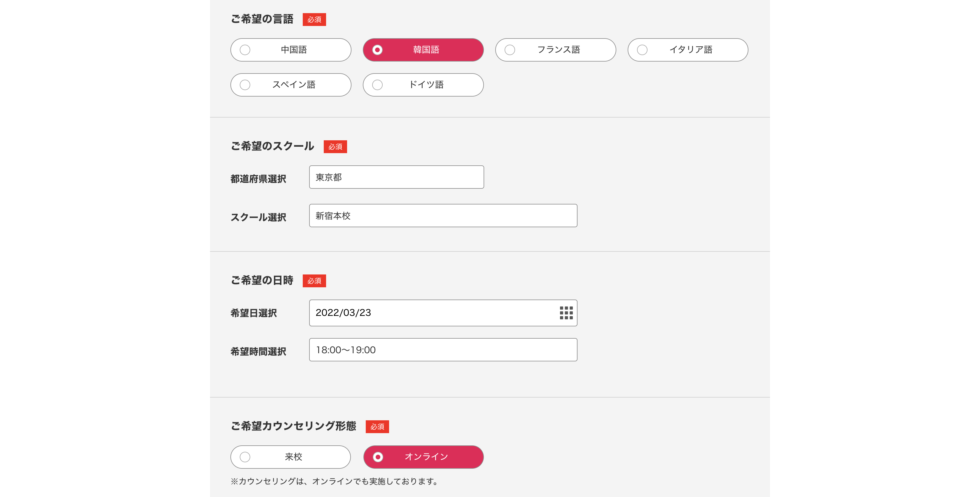Open the 都道府県選択 dropdown showing 東京都
The width and height of the screenshot is (980, 497).
pos(396,177)
